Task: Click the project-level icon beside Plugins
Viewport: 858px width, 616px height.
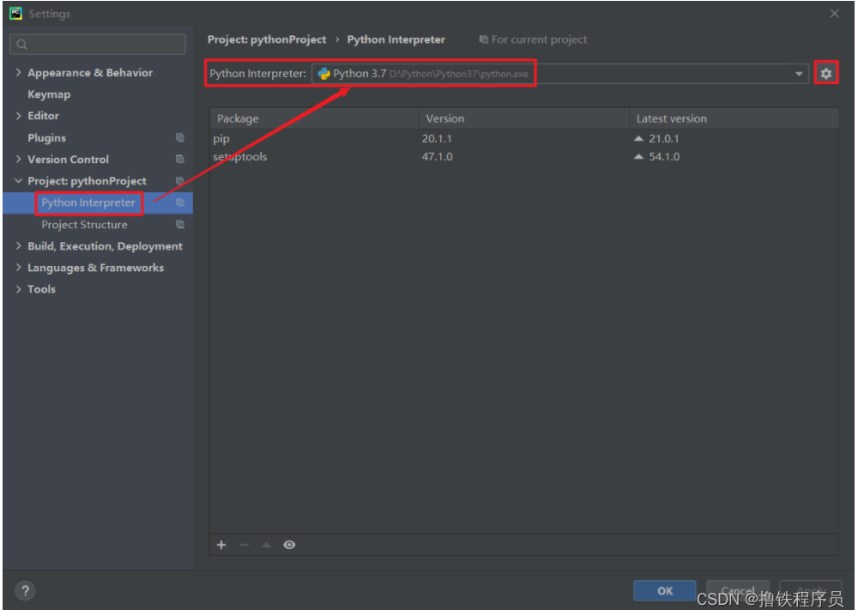Action: pos(180,137)
